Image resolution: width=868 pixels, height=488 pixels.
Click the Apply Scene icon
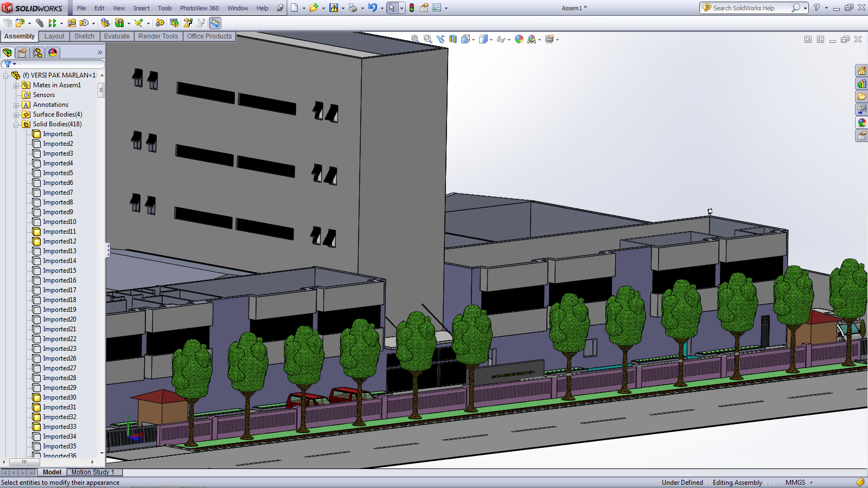(x=532, y=39)
